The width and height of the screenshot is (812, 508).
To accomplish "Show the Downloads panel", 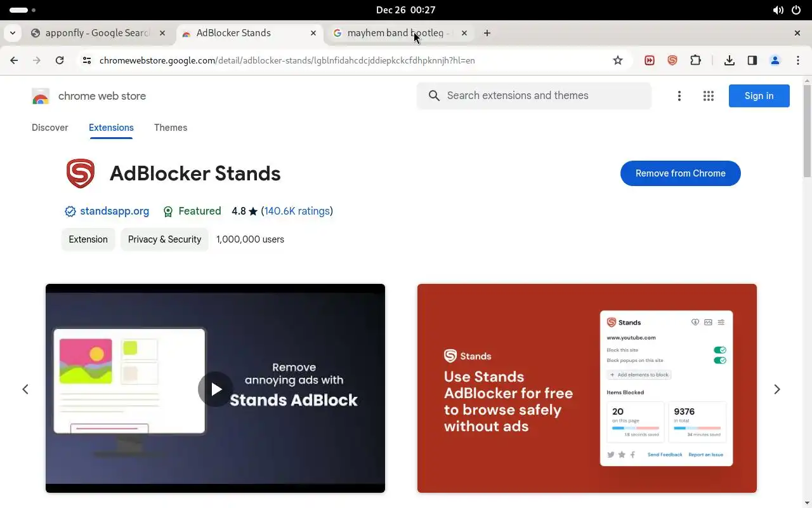I will coord(729,60).
